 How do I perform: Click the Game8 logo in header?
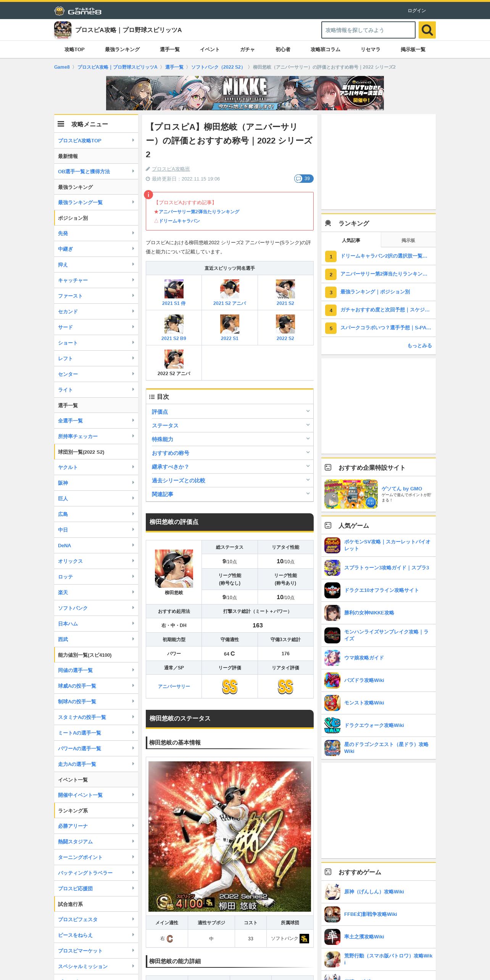point(78,11)
